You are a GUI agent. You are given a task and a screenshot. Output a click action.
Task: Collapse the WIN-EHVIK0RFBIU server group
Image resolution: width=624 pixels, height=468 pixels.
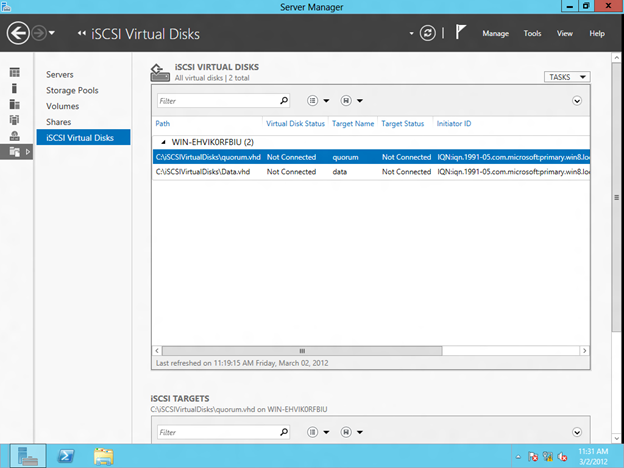click(165, 142)
